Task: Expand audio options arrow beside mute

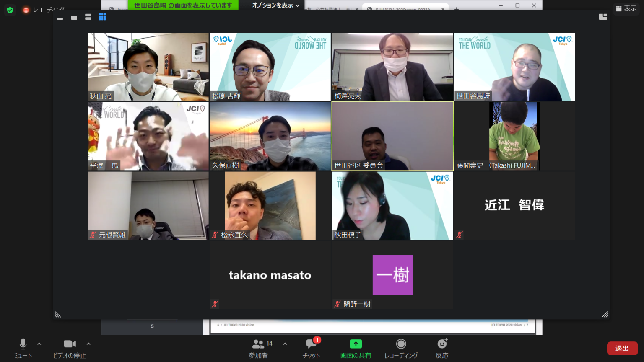Action: coord(39,344)
